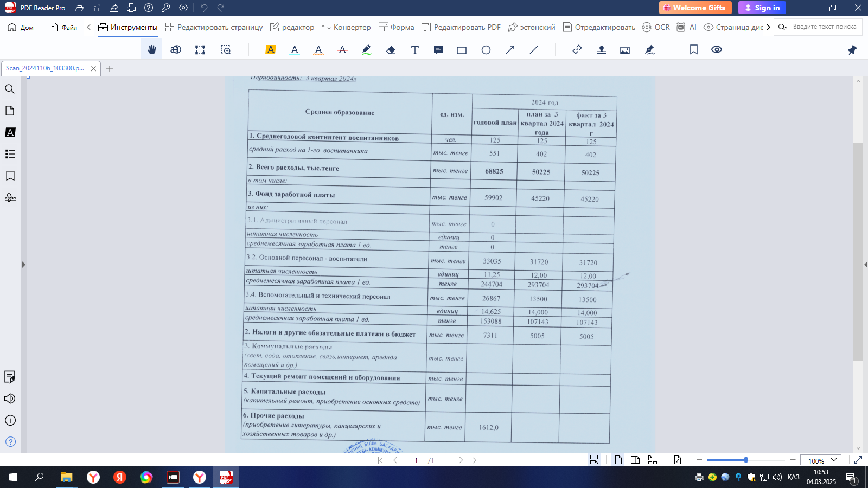Expand more toolbar tabs chevron
868x488 pixels.
768,27
